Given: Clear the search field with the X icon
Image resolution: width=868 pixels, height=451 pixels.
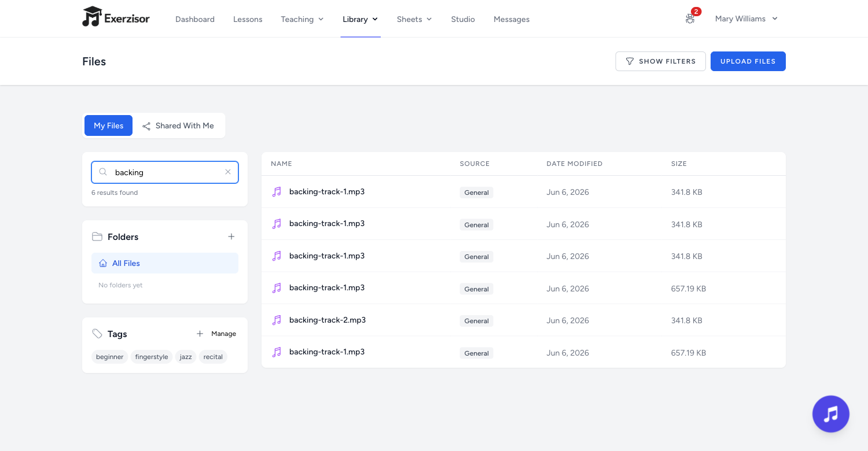Looking at the screenshot, I should coord(227,172).
